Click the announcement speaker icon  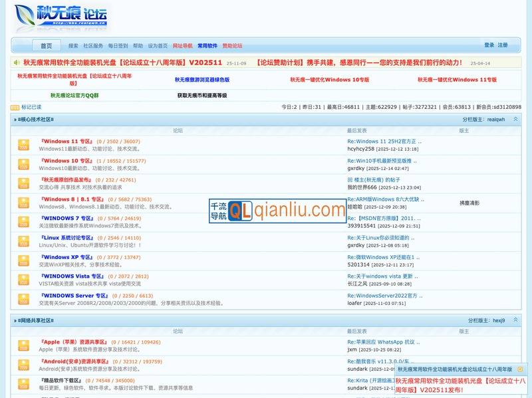click(17, 63)
